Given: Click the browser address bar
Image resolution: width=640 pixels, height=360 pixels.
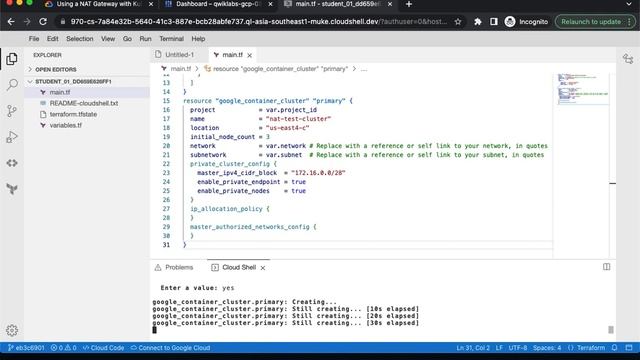Looking at the screenshot, I should click(x=258, y=22).
